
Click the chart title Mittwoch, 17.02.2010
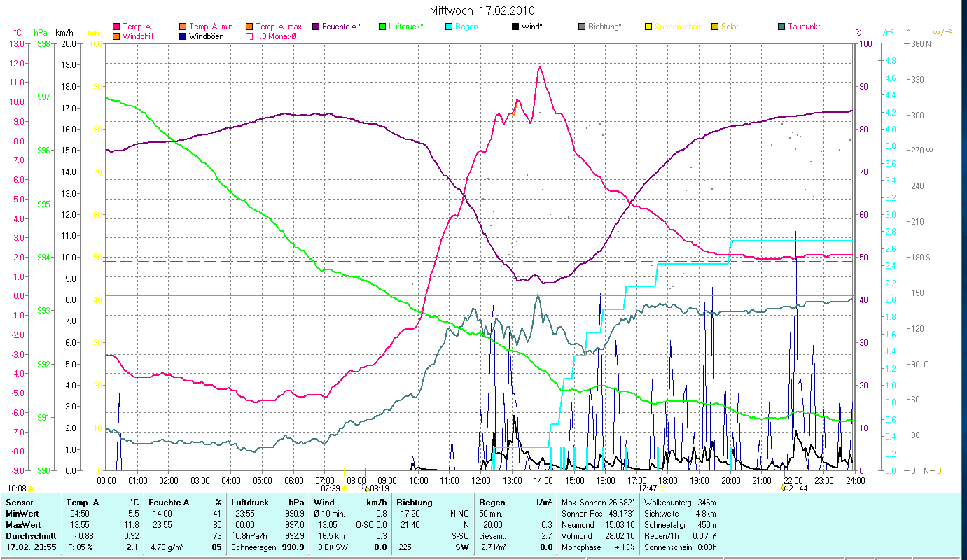click(482, 10)
